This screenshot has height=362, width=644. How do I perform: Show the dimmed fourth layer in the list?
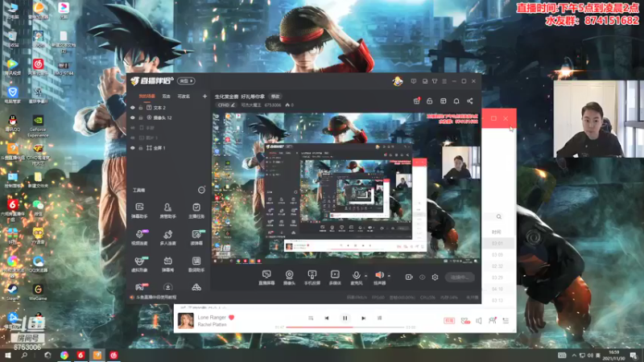tap(133, 138)
